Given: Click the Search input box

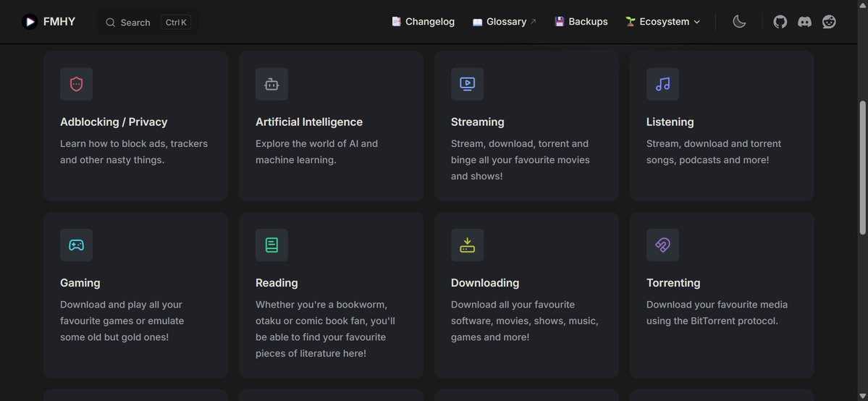Looking at the screenshot, I should point(148,22).
